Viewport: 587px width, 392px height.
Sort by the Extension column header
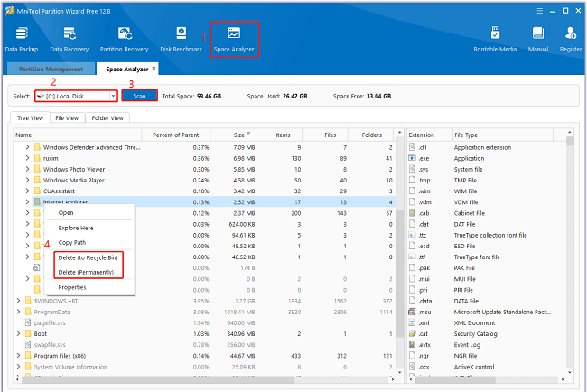click(430, 135)
